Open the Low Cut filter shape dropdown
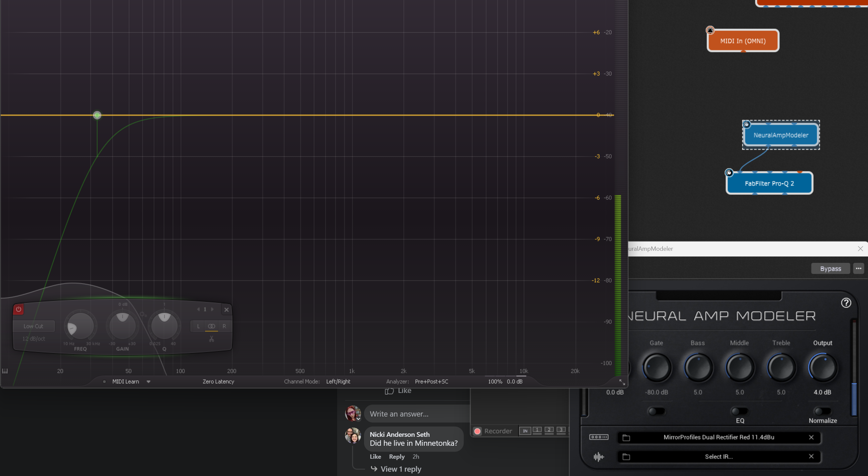Image resolution: width=868 pixels, height=476 pixels. pos(34,326)
